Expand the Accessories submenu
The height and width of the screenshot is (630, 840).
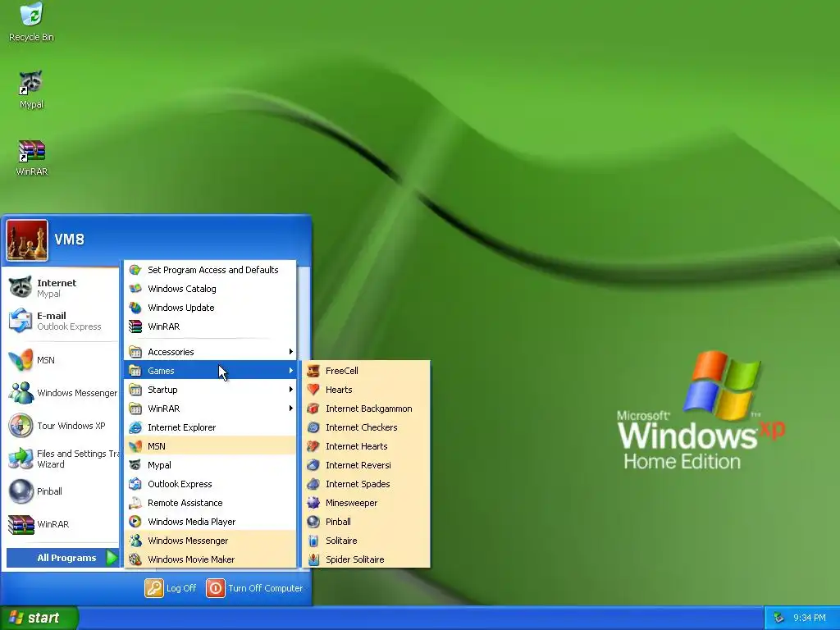tap(210, 352)
